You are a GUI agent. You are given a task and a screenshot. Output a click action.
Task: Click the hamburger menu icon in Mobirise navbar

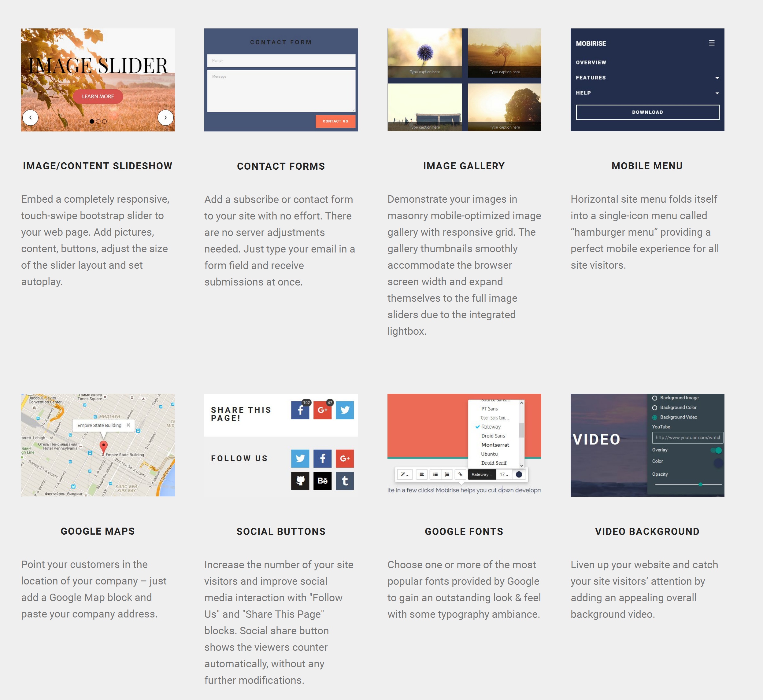[712, 42]
